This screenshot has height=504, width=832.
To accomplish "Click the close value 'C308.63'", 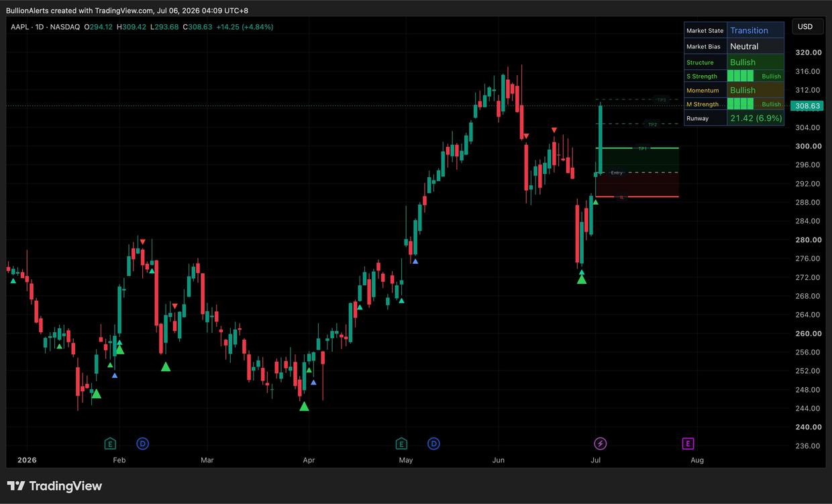I will point(197,27).
